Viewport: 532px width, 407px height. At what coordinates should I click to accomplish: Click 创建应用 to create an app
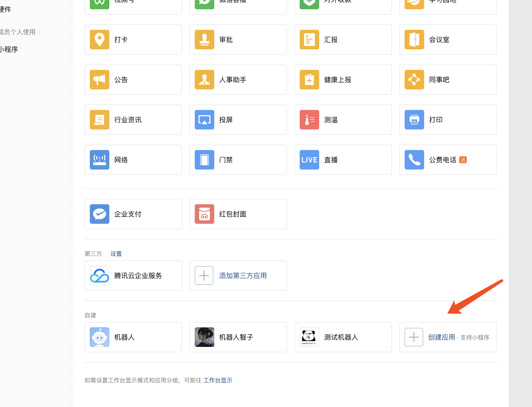tap(441, 337)
